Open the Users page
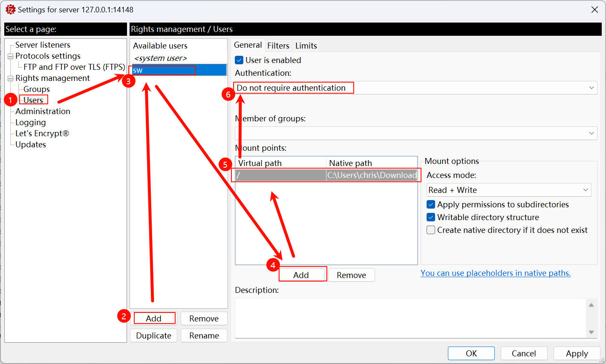The image size is (606, 364). click(33, 100)
